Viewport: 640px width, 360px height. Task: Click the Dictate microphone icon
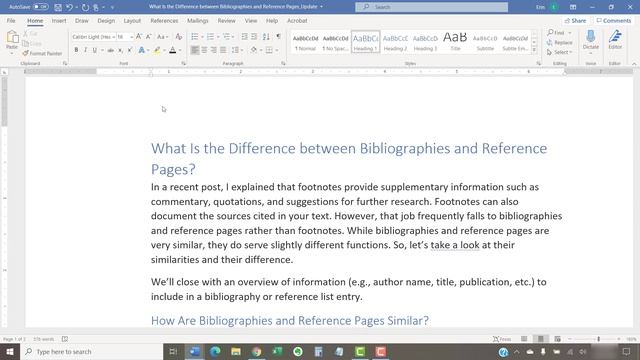[591, 37]
